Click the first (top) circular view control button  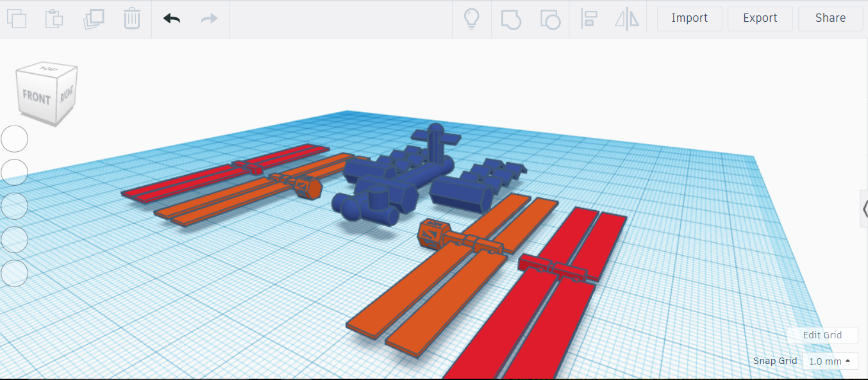14,139
